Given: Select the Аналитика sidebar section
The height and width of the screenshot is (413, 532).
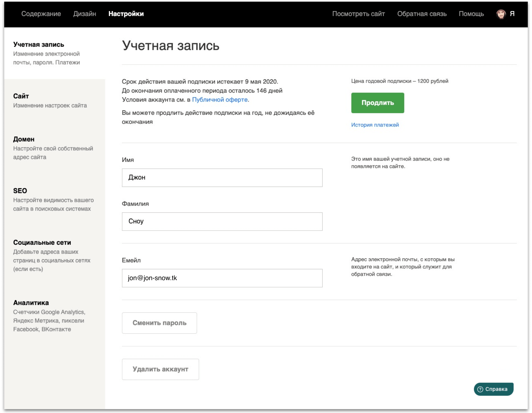Looking at the screenshot, I should 31,303.
